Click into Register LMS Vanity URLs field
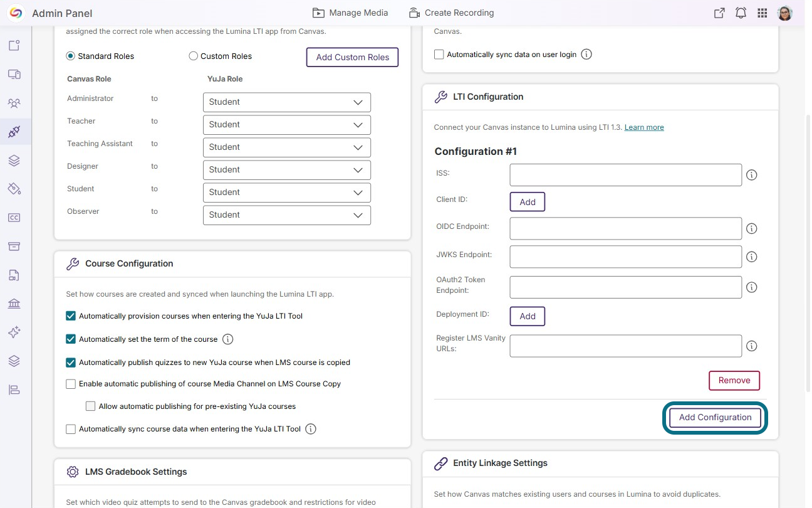 point(626,346)
